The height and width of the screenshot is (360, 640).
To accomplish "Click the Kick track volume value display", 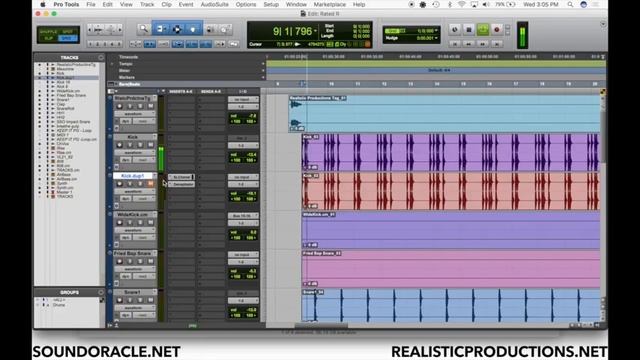I will point(243,155).
